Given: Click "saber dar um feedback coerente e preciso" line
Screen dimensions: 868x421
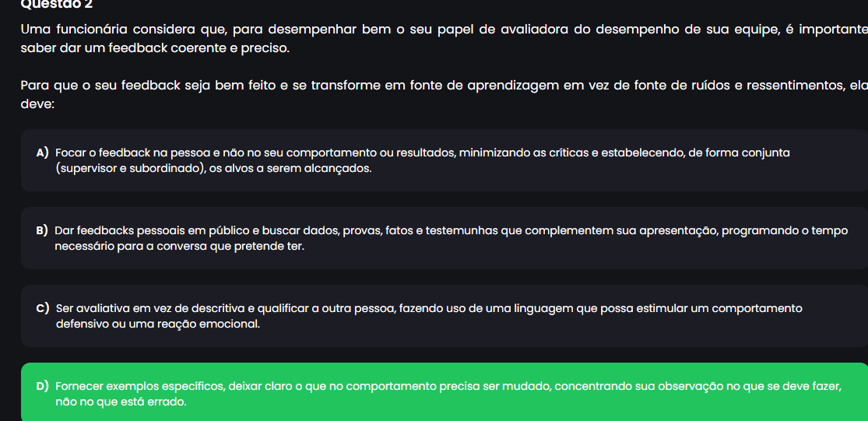Looking at the screenshot, I should coord(154,48).
